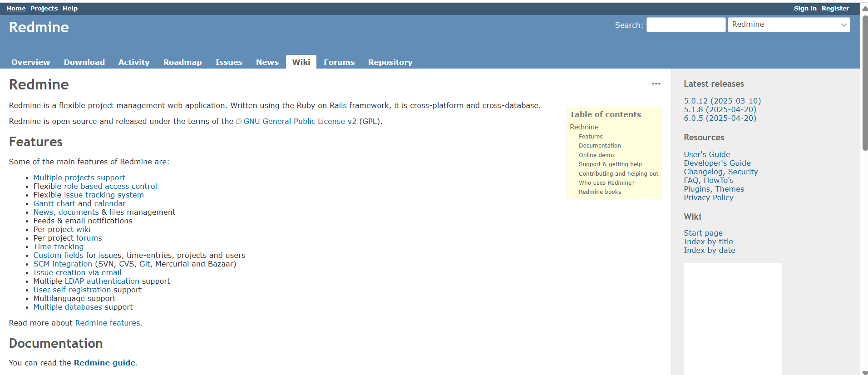This screenshot has height=375, width=868.
Task: Open the Redmine guide link
Action: coord(105,363)
